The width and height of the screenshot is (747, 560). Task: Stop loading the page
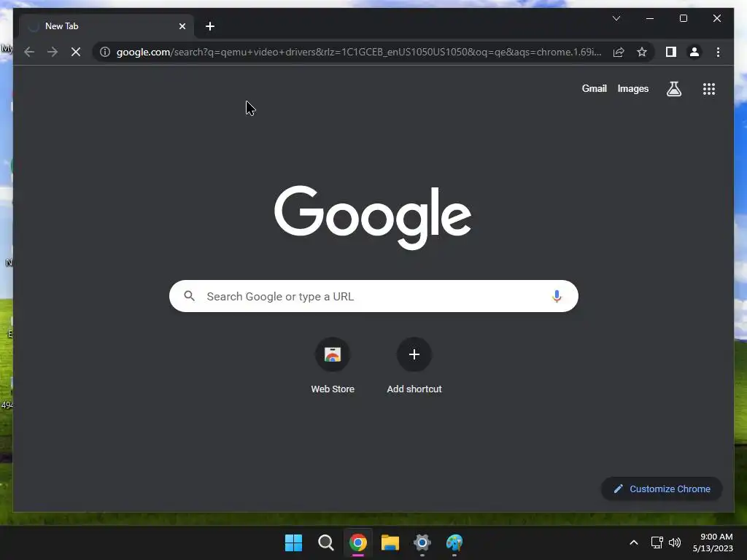click(76, 52)
